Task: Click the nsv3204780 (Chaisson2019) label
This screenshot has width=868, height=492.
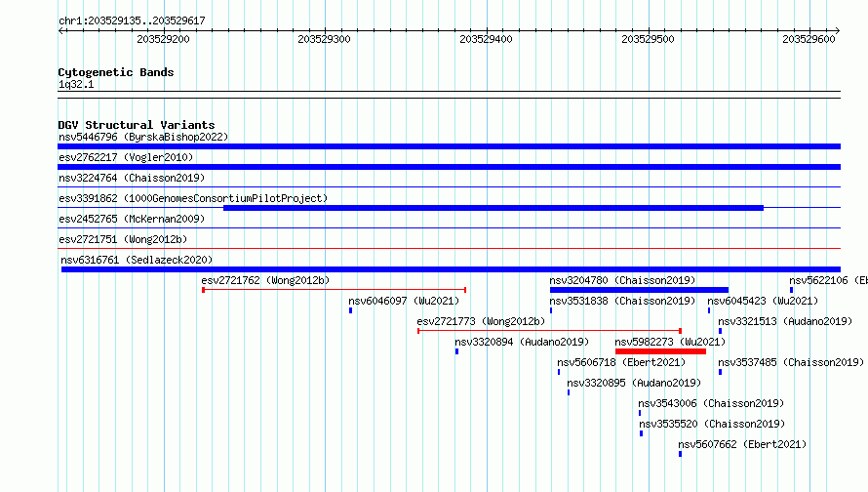Action: tap(622, 280)
